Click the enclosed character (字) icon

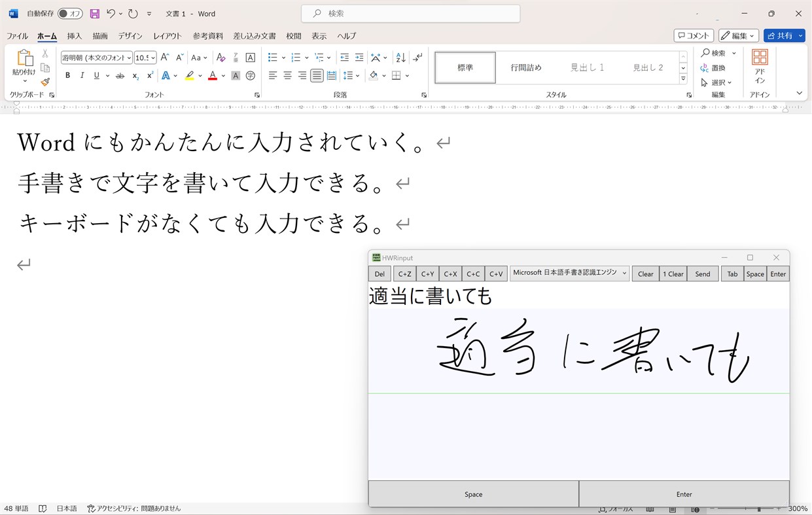point(250,76)
